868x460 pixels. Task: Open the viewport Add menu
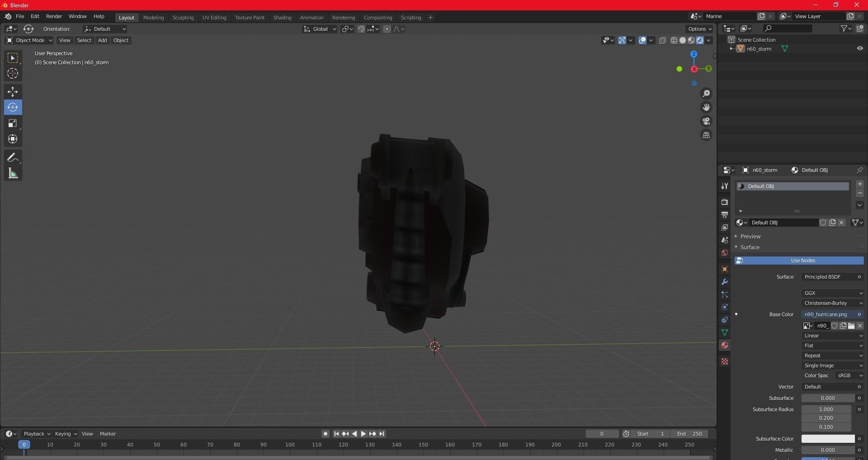pos(103,40)
